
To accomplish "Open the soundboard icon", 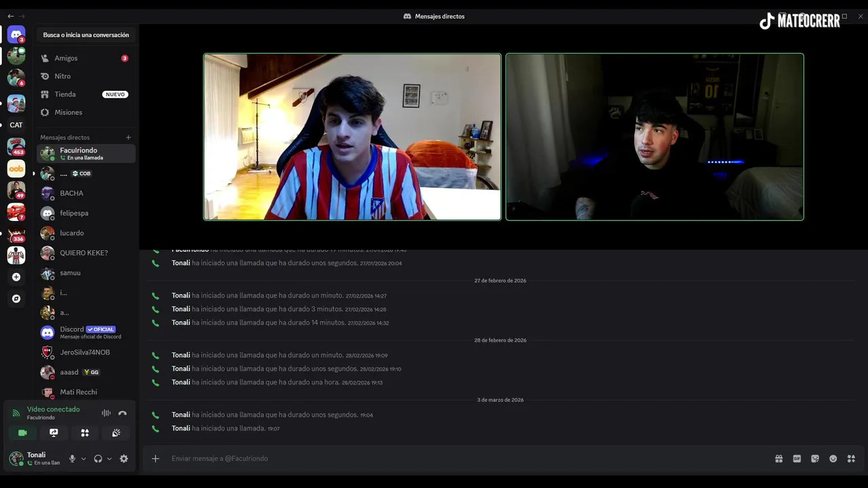I will tap(116, 432).
